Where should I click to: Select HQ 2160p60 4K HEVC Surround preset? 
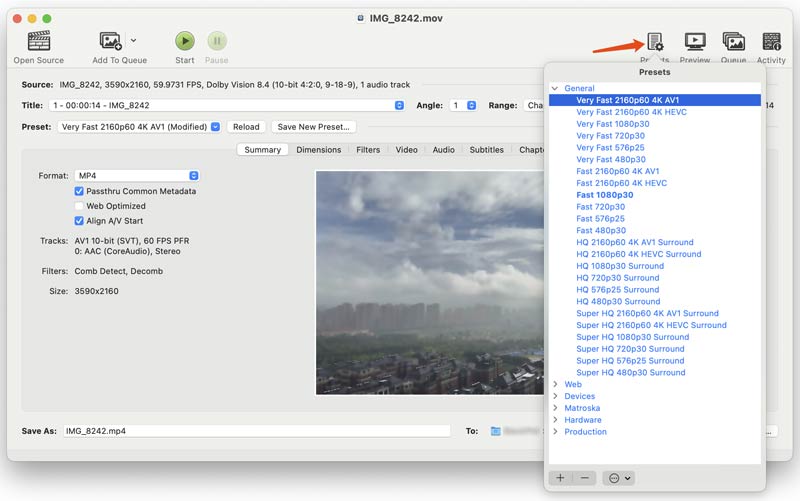(x=639, y=254)
